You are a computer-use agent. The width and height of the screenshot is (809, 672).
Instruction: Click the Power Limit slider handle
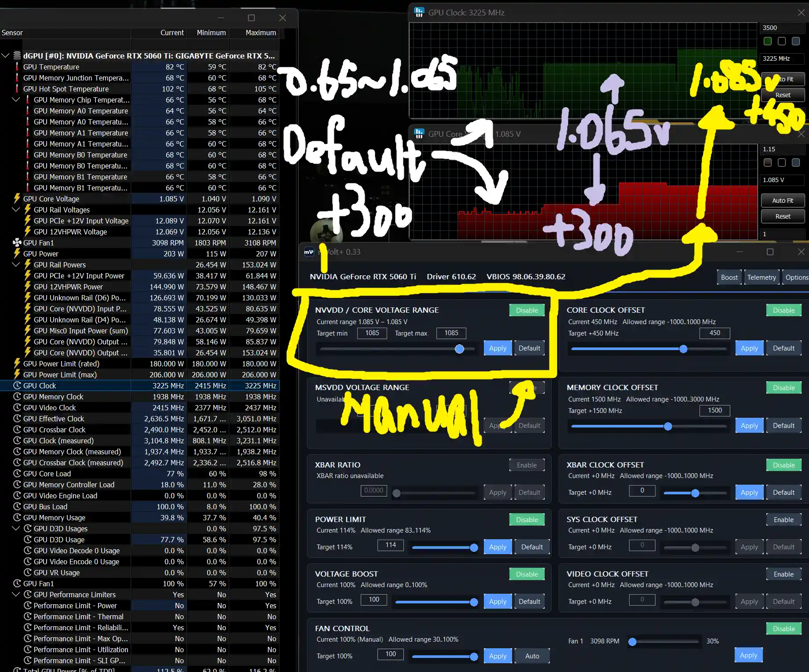point(474,548)
